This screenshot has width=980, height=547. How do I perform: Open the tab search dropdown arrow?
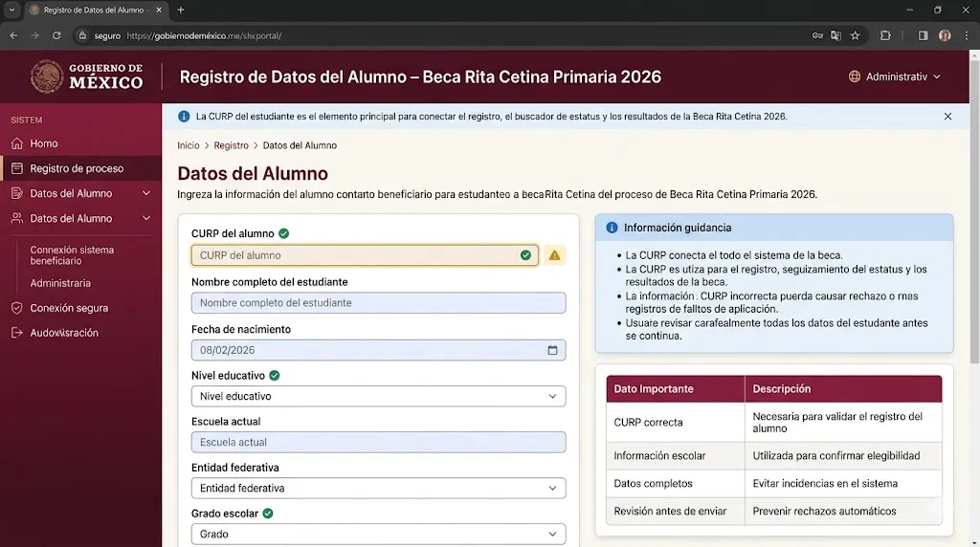pos(11,10)
